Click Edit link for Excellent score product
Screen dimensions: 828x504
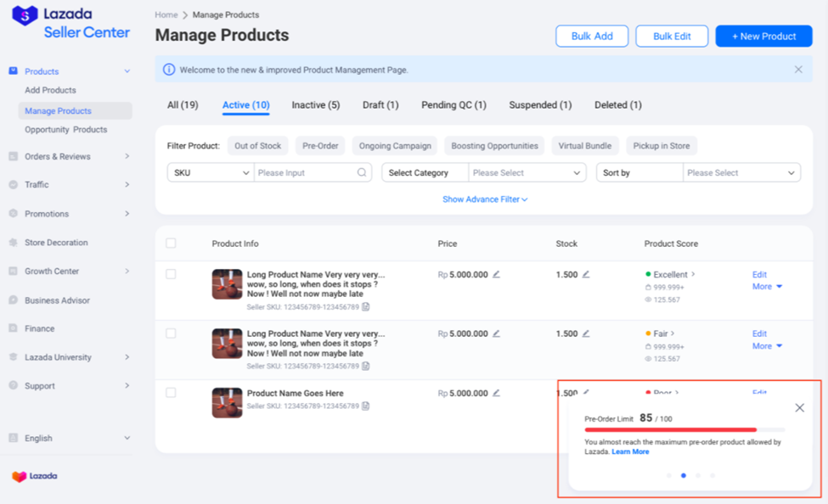pos(759,274)
